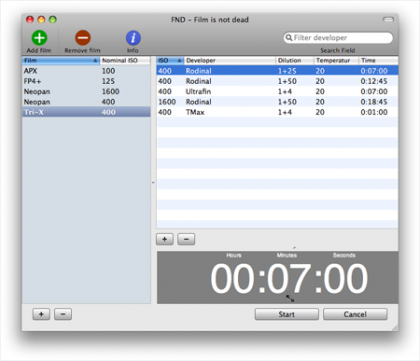Click the red Remove film icon

pyautogui.click(x=83, y=38)
